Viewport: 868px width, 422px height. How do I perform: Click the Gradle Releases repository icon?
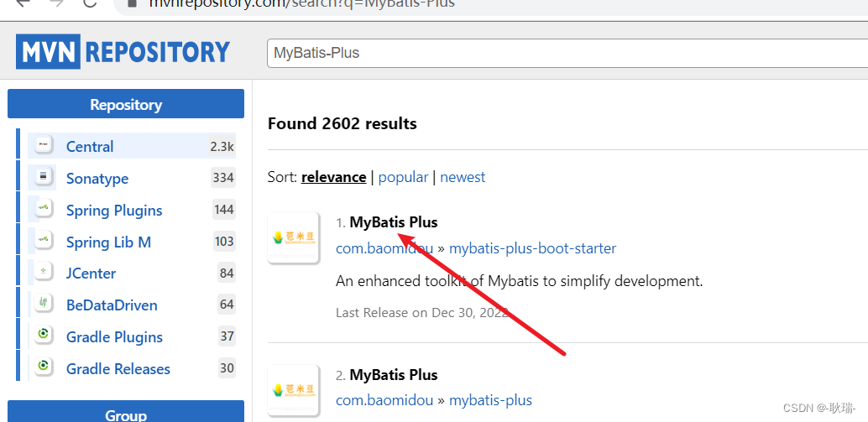coord(43,367)
